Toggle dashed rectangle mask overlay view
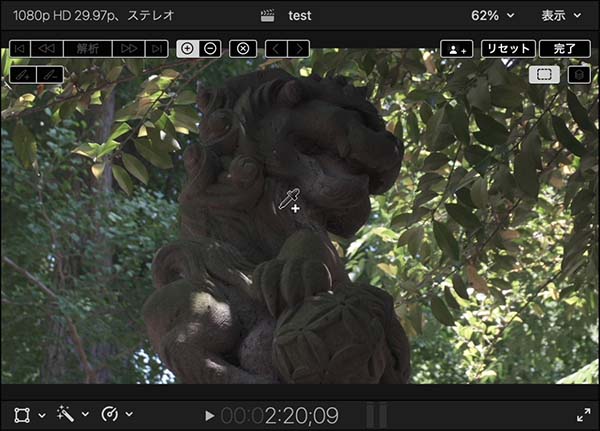Image resolution: width=600 pixels, height=431 pixels. point(544,75)
